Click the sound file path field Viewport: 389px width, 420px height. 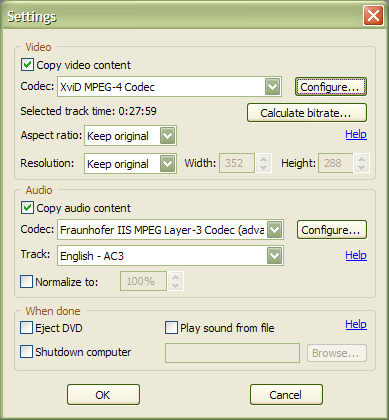click(x=232, y=353)
